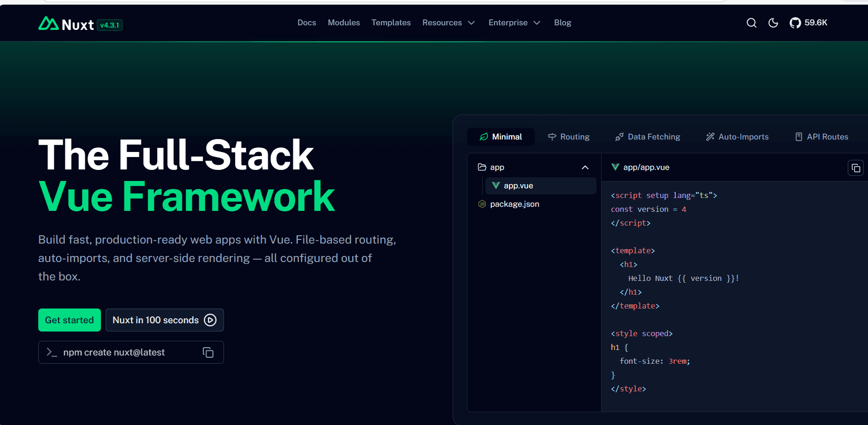The height and width of the screenshot is (425, 868).
Task: Expand the Resources dropdown menu
Action: (x=449, y=23)
